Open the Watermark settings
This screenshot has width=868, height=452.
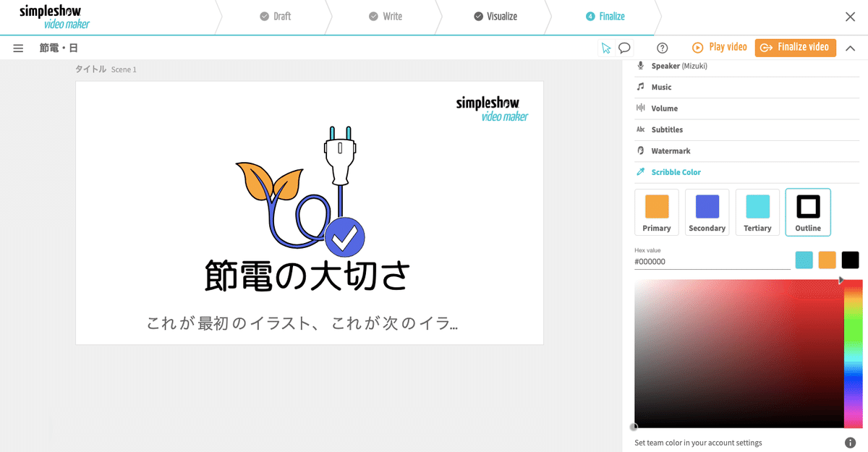click(x=746, y=151)
